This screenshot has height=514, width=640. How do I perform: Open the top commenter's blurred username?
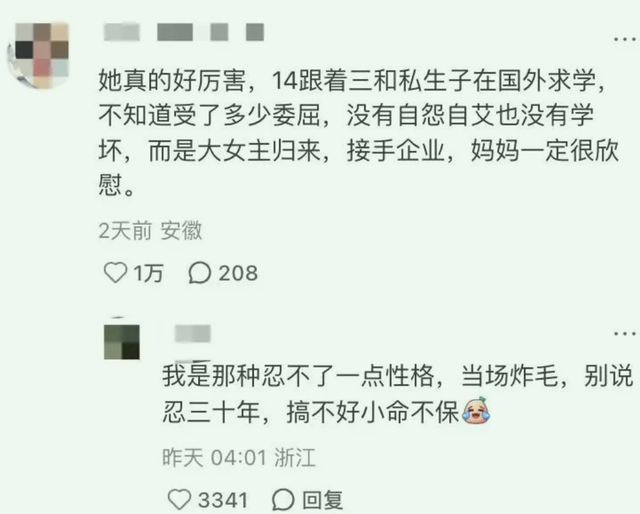click(184, 32)
